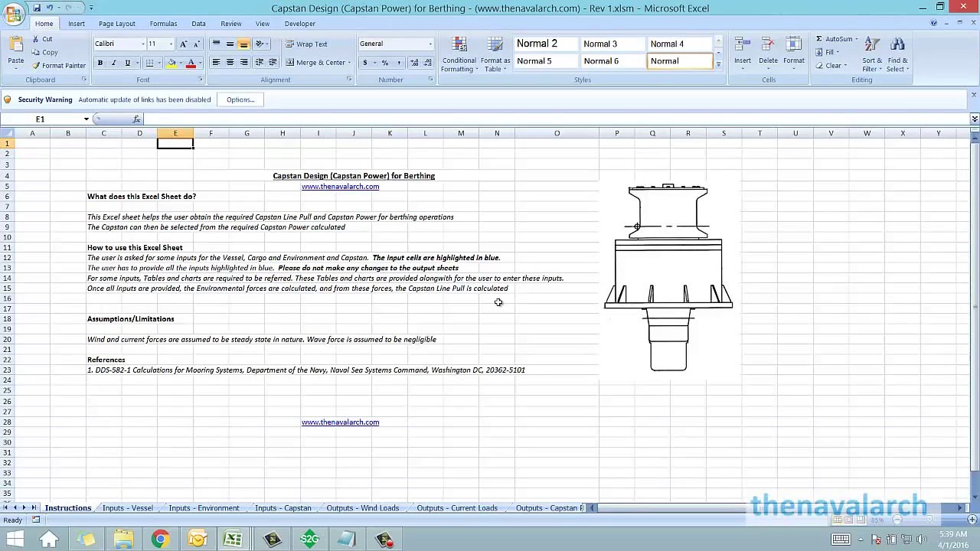The width and height of the screenshot is (980, 551).
Task: Click the Accounting dollar format icon
Action: 365,63
